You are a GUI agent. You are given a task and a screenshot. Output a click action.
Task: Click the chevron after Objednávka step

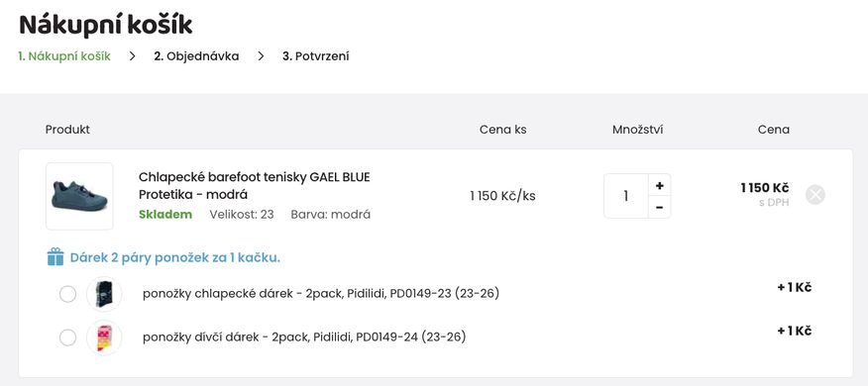pos(261,56)
